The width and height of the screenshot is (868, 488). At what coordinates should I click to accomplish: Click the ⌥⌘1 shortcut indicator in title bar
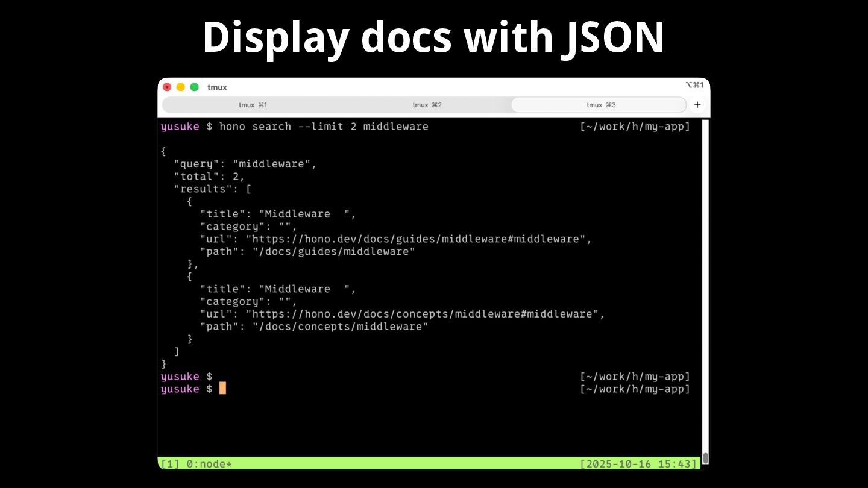coord(694,85)
